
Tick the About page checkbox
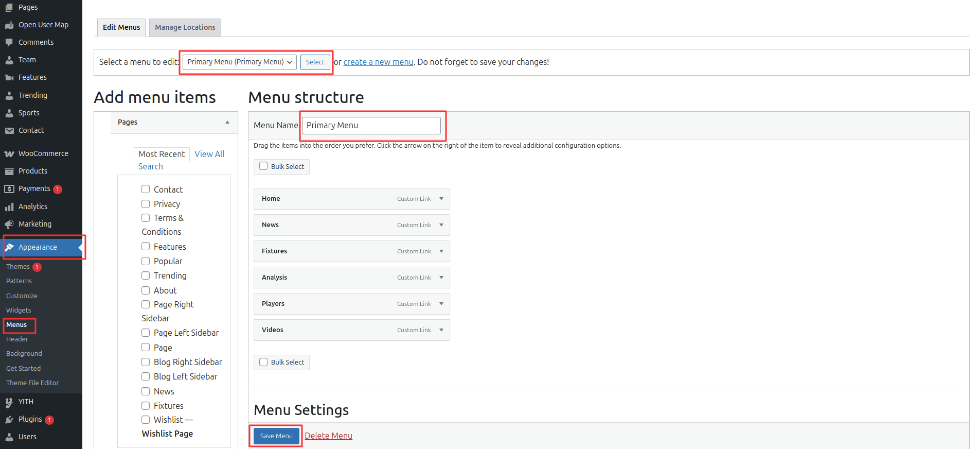tap(146, 290)
